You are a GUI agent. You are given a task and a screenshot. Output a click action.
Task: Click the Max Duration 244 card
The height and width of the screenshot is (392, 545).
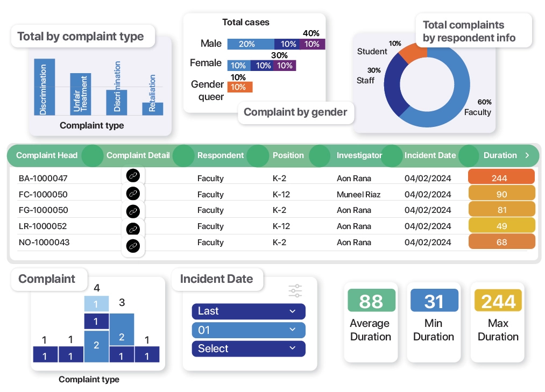click(498, 322)
